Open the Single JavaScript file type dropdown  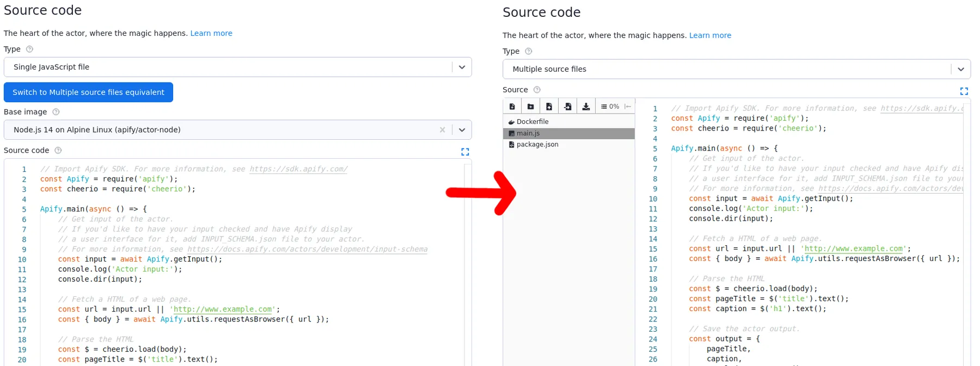pyautogui.click(x=237, y=67)
